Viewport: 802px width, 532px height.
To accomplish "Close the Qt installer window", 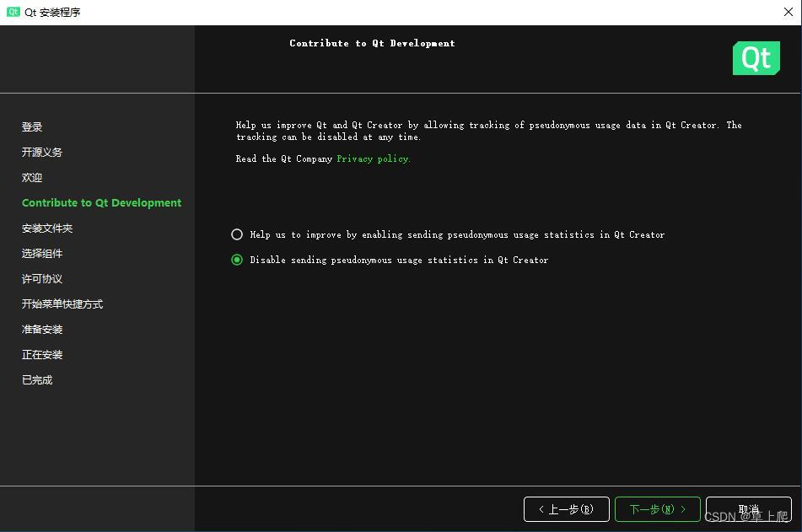I will pos(788,12).
